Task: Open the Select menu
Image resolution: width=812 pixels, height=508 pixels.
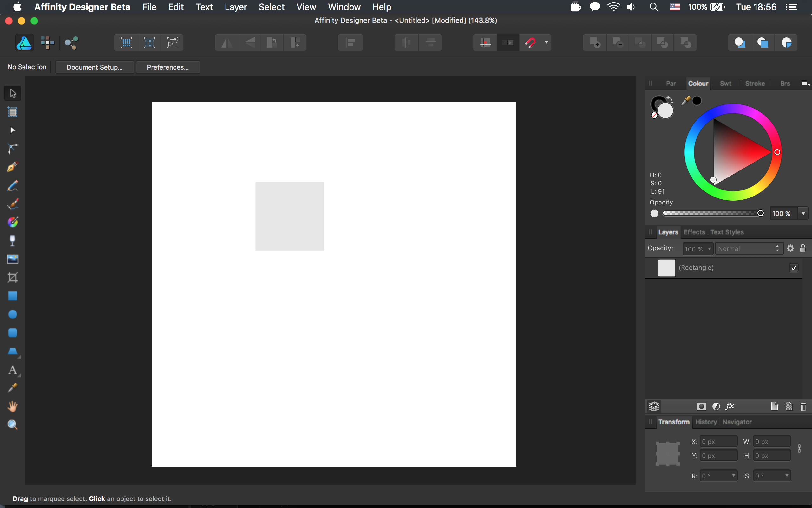Action: 272,7
